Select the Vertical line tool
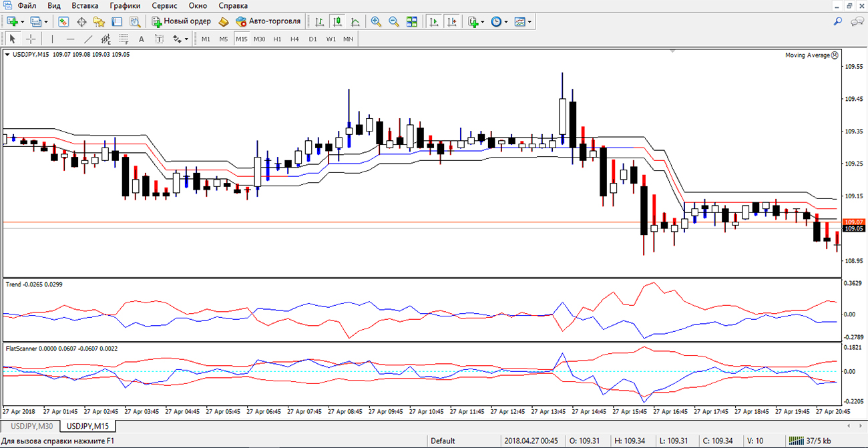 [x=52, y=39]
